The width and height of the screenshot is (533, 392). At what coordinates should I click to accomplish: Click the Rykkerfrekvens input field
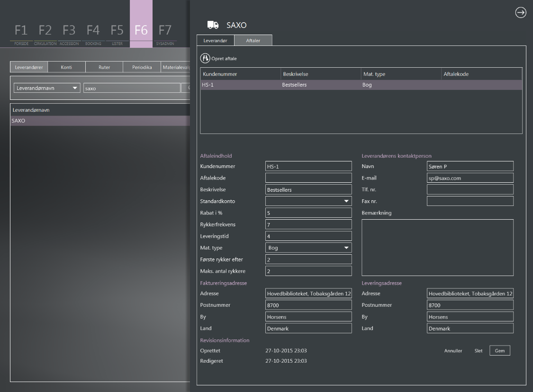pyautogui.click(x=308, y=224)
